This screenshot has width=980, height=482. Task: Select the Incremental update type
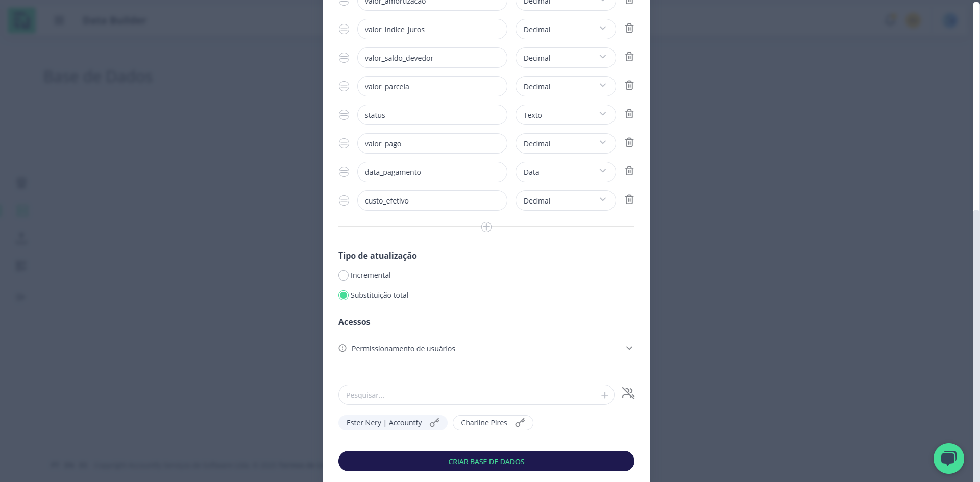[344, 275]
